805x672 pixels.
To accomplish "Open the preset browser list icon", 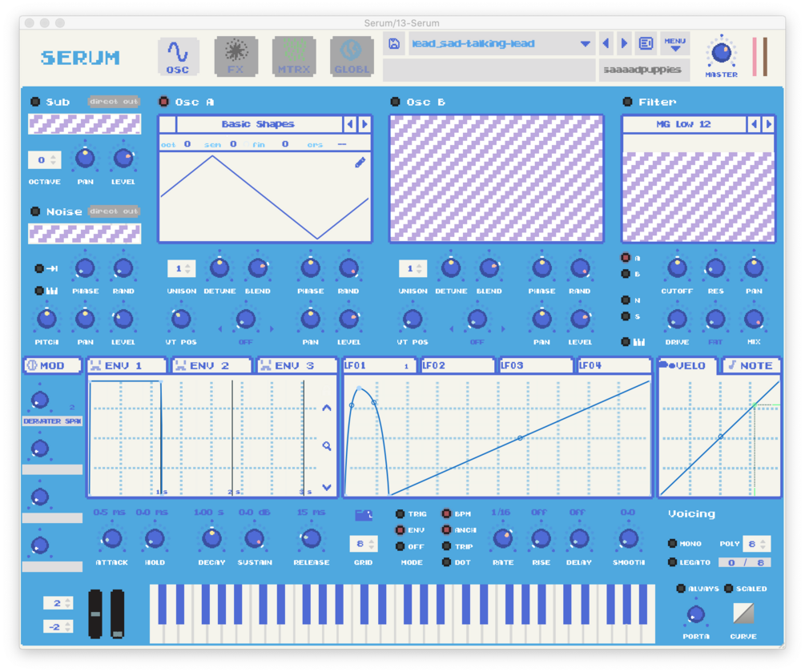I will pyautogui.click(x=646, y=43).
